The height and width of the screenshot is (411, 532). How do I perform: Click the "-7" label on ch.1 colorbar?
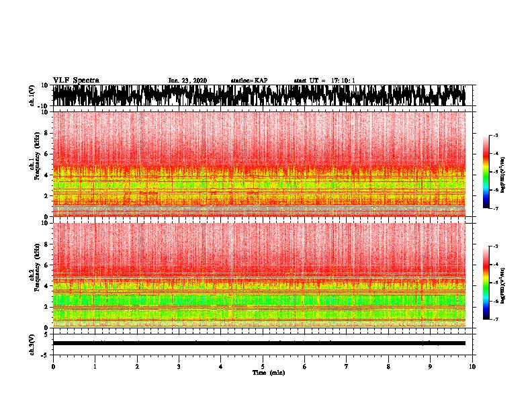(496, 208)
